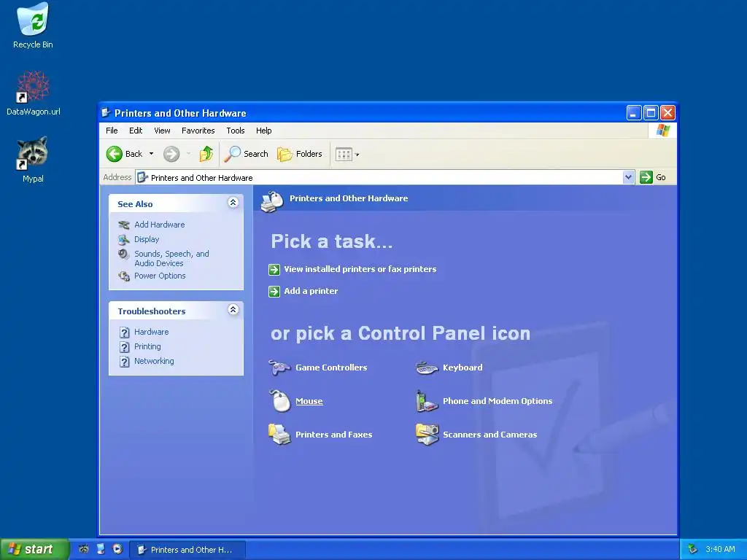Open the Keyboard link text
The image size is (747, 560).
[x=462, y=367]
